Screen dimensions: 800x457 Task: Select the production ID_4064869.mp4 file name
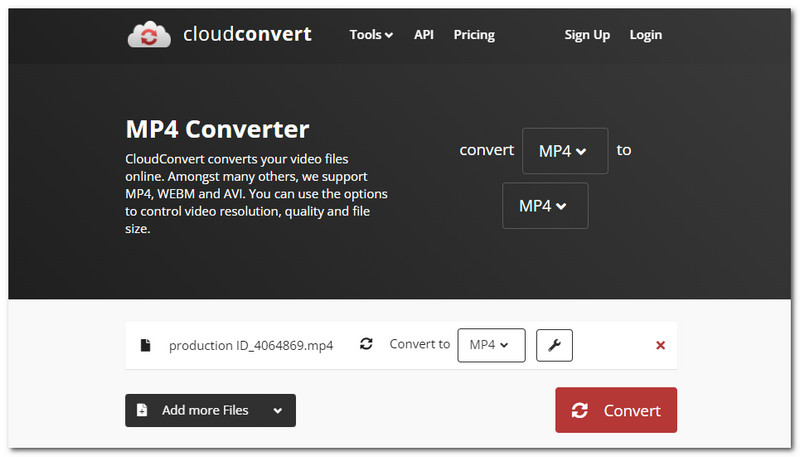click(x=251, y=345)
